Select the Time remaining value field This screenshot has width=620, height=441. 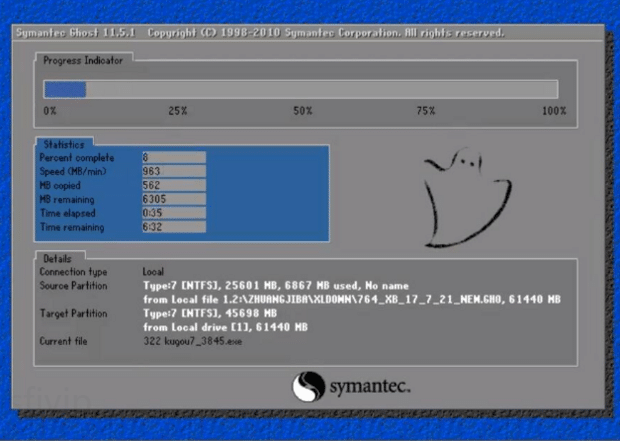pyautogui.click(x=174, y=228)
